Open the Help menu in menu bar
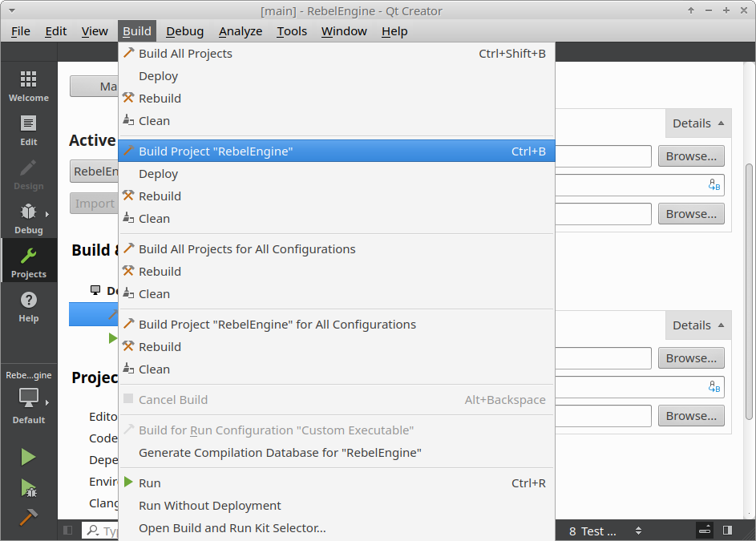Viewport: 756px width, 541px height. (394, 31)
